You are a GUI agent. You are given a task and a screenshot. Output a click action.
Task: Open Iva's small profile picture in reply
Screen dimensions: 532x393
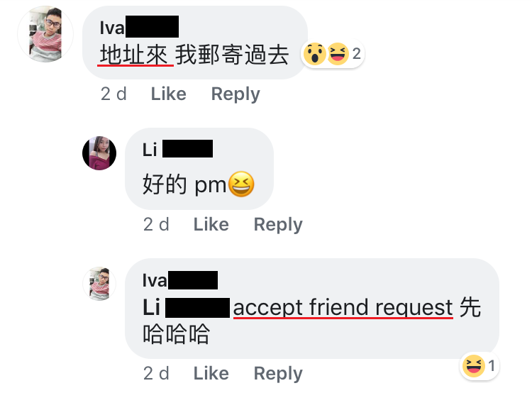pyautogui.click(x=99, y=284)
